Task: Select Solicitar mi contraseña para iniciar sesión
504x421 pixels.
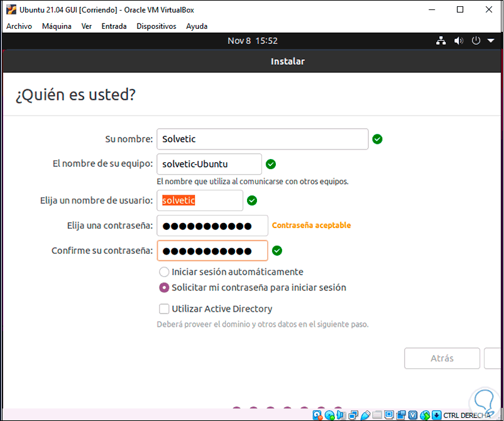Action: pyautogui.click(x=164, y=287)
